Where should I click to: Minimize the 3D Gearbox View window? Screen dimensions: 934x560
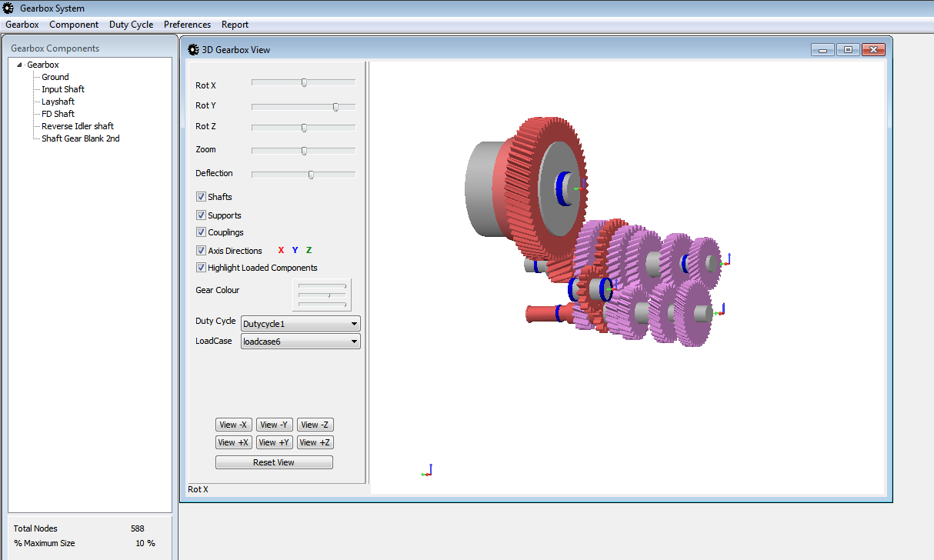point(822,50)
